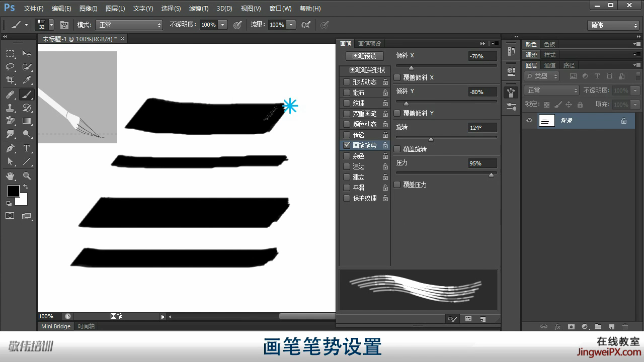Open the Brush Presets panel from the dock
The image size is (644, 362).
tap(511, 107)
